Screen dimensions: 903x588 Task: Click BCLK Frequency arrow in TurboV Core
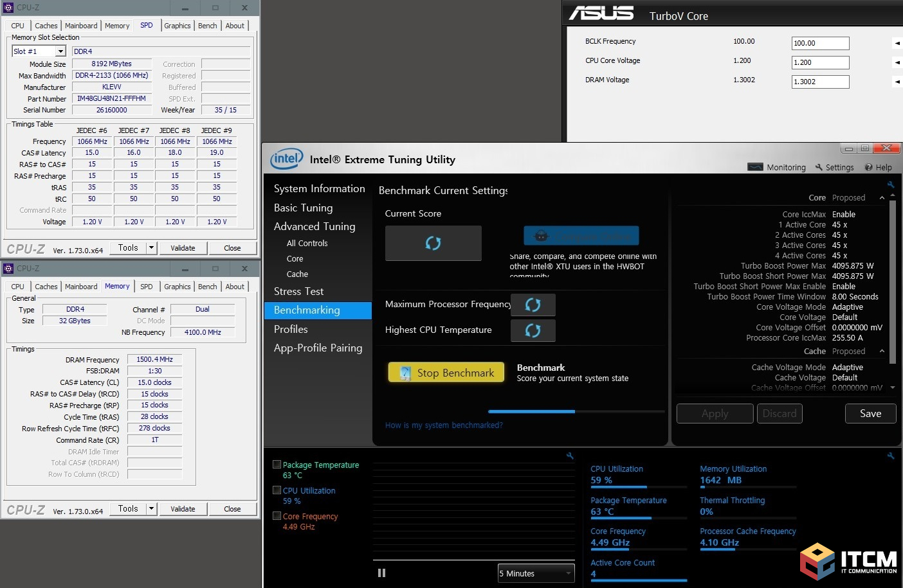click(897, 44)
